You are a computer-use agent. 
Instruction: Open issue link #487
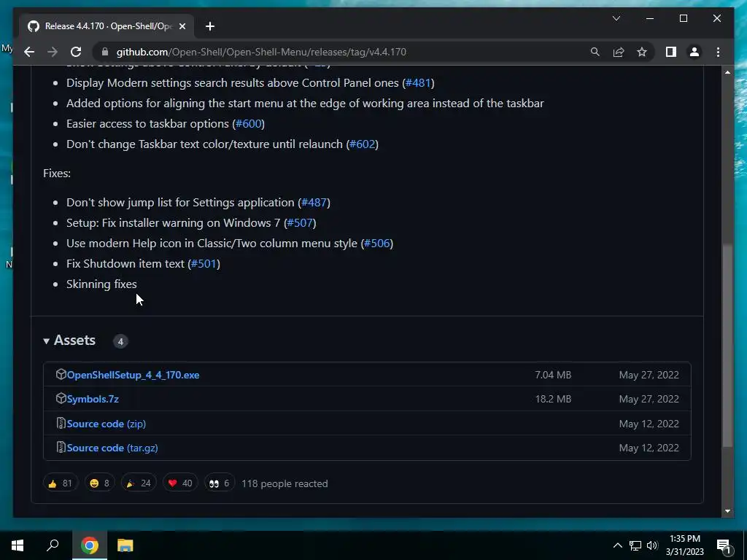(x=314, y=203)
